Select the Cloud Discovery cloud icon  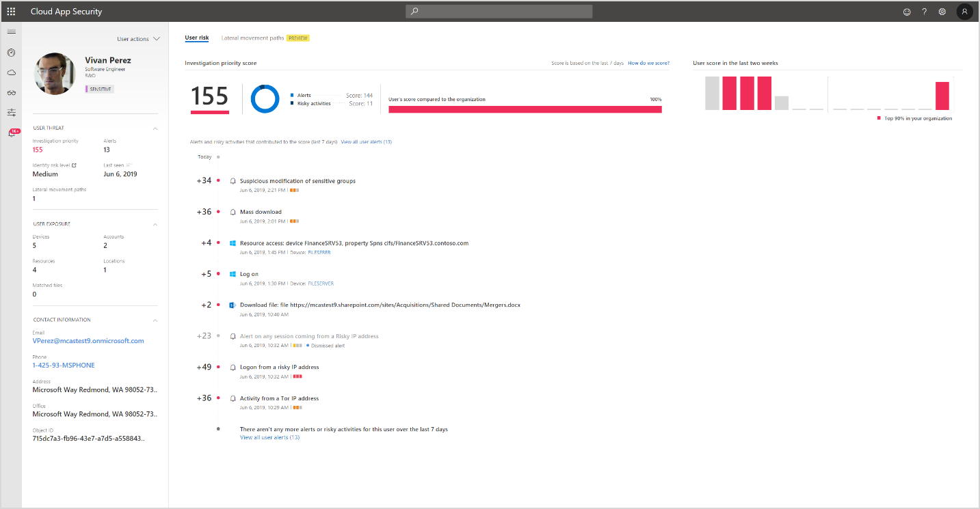point(11,72)
